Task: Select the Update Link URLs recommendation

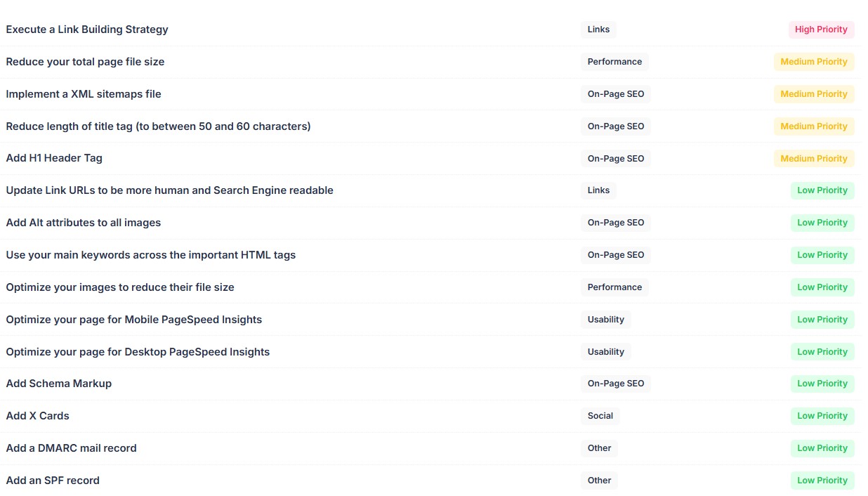Action: click(169, 190)
